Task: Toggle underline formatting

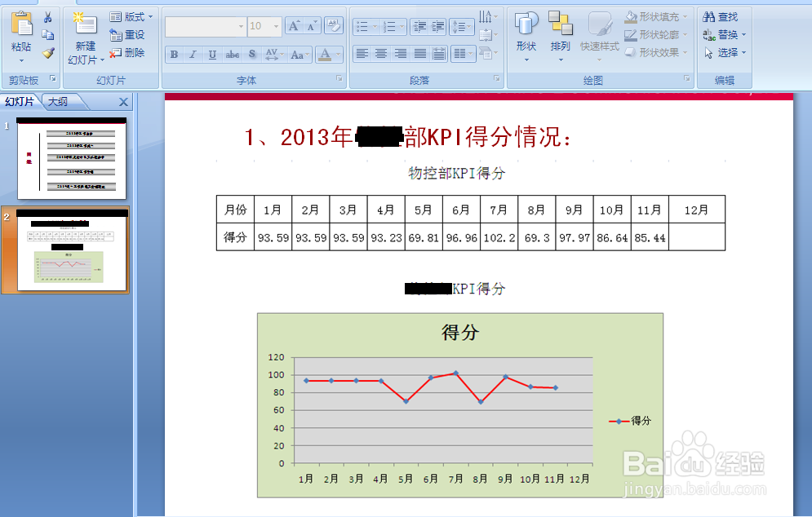Action: pos(212,55)
